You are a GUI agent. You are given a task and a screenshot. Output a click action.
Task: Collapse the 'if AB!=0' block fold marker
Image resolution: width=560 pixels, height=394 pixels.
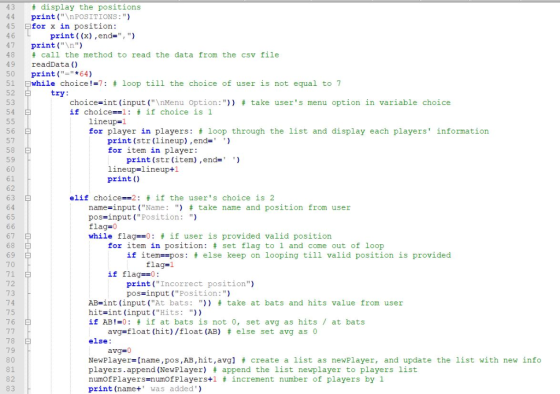pyautogui.click(x=28, y=322)
